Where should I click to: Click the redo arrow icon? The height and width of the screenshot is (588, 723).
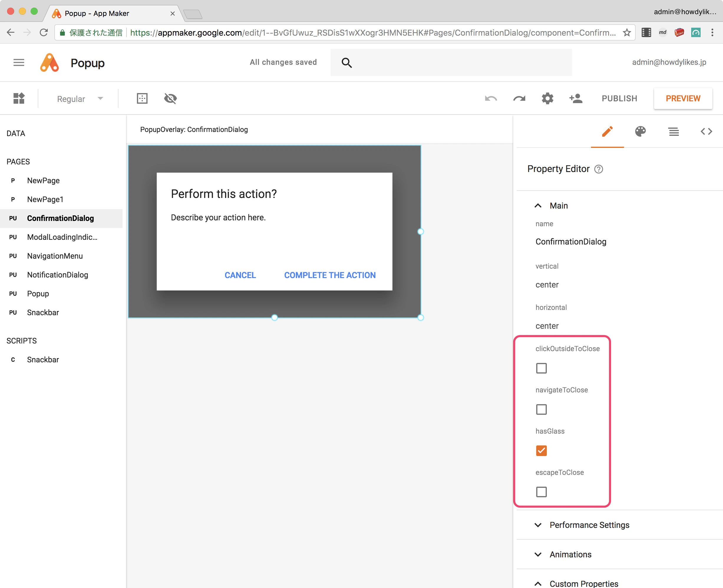point(519,99)
